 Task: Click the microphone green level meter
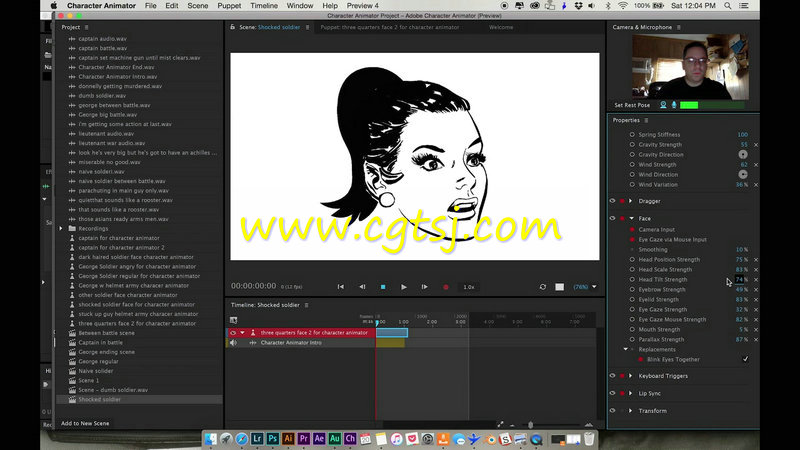[x=712, y=105]
